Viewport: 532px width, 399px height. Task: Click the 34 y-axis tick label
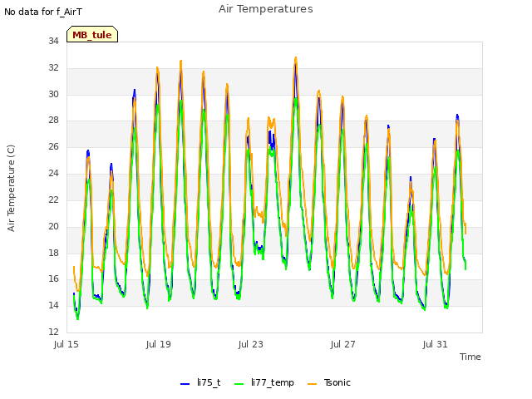(x=53, y=42)
